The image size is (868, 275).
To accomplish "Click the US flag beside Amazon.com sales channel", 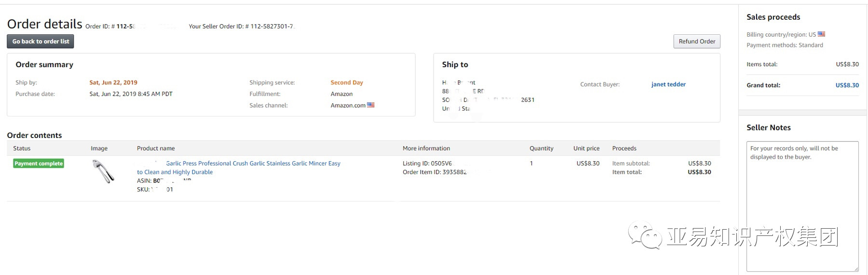I will tap(371, 105).
